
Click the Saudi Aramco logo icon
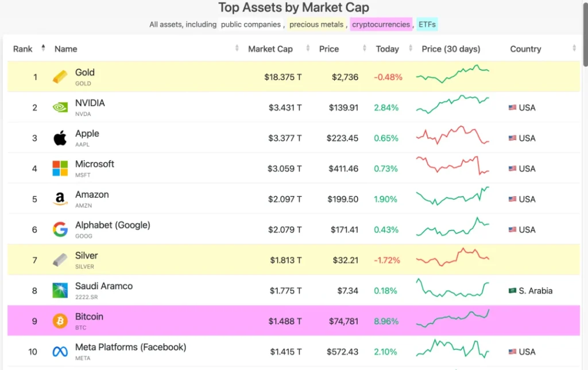pos(60,291)
